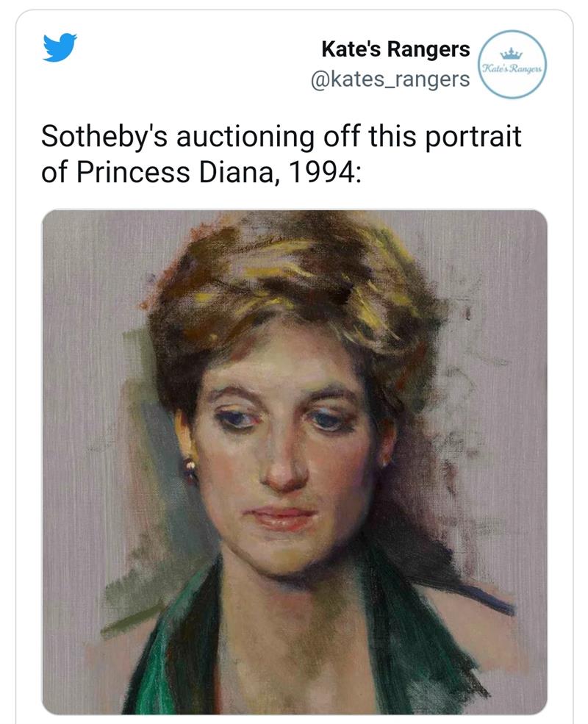
Task: Click the word portrait in the tweet
Action: pos(473,137)
